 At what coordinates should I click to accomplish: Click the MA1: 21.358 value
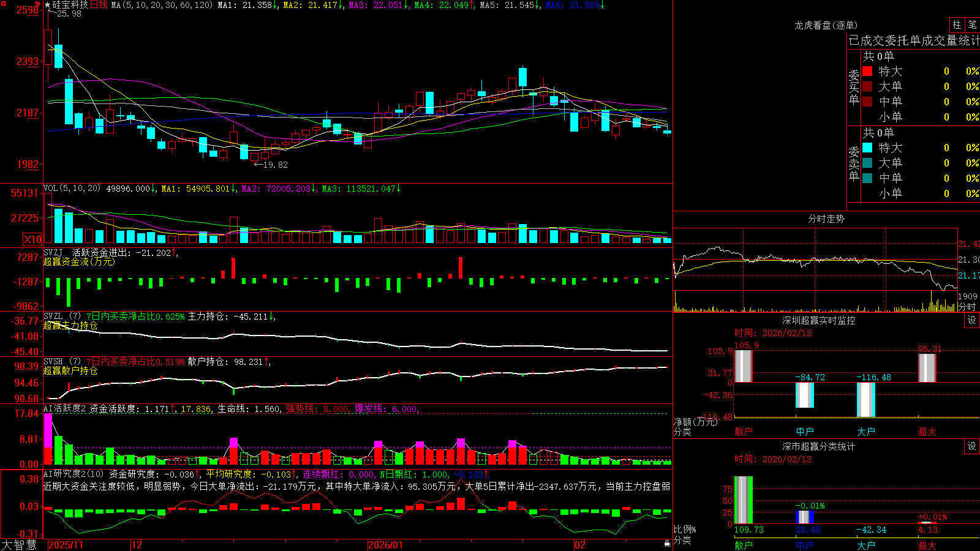pyautogui.click(x=248, y=5)
